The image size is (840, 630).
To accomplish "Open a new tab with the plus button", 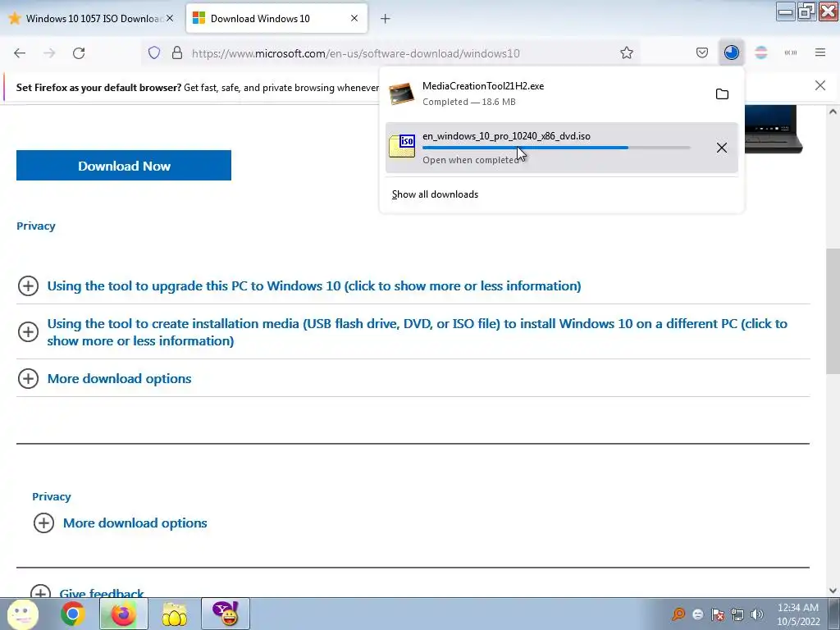I will pos(386,19).
